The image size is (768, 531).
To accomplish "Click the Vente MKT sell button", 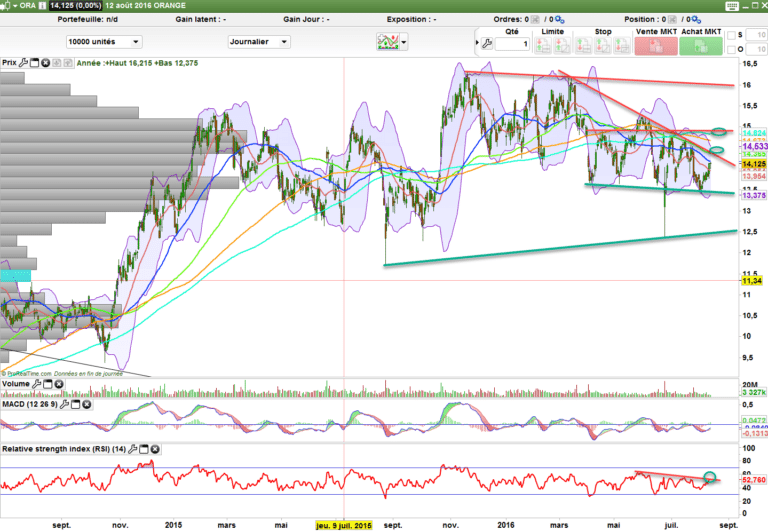I will [x=655, y=46].
